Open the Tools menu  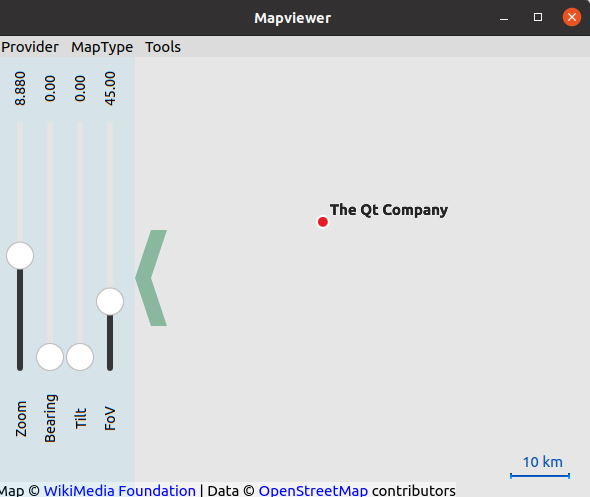(163, 47)
